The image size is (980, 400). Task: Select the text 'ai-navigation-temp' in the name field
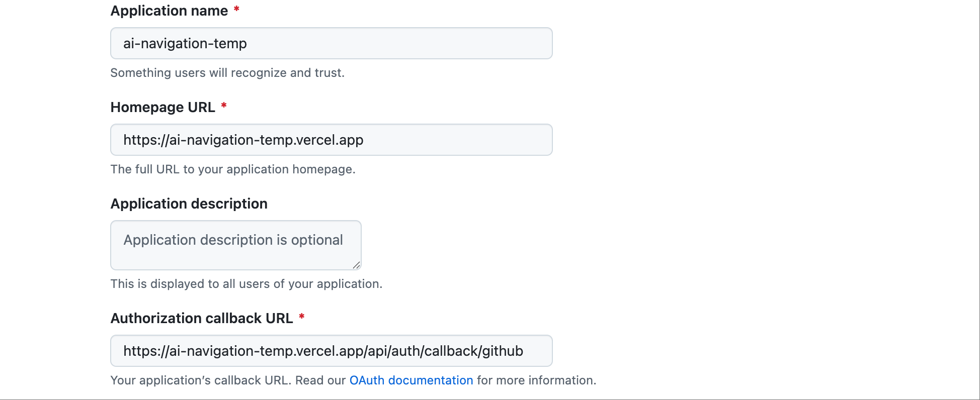click(x=185, y=43)
